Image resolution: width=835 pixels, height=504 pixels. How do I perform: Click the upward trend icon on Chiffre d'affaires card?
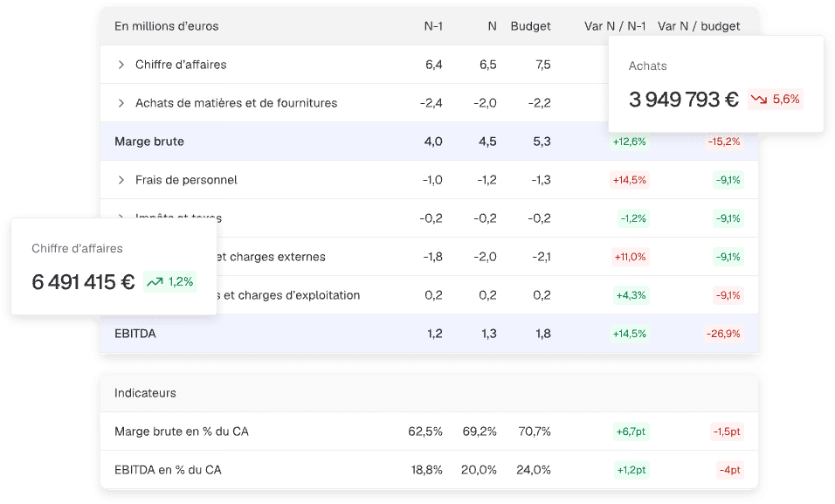click(x=155, y=282)
